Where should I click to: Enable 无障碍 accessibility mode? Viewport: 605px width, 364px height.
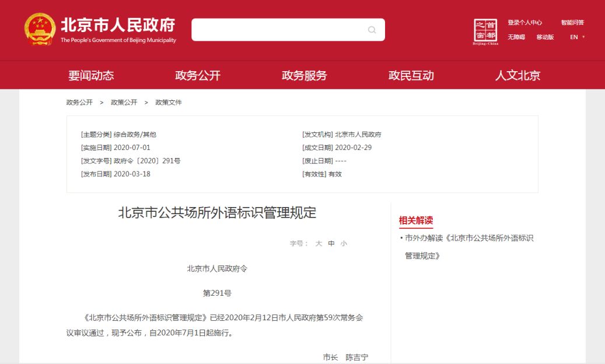pos(516,37)
